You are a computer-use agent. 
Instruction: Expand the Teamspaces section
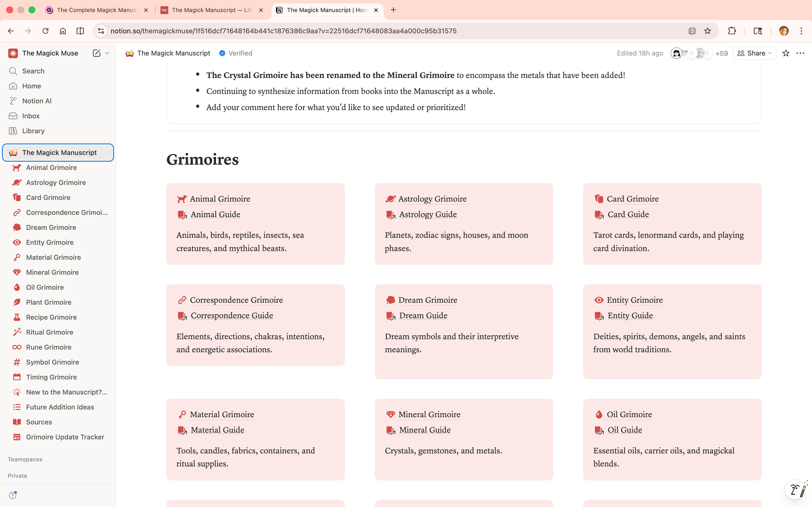coord(25,459)
